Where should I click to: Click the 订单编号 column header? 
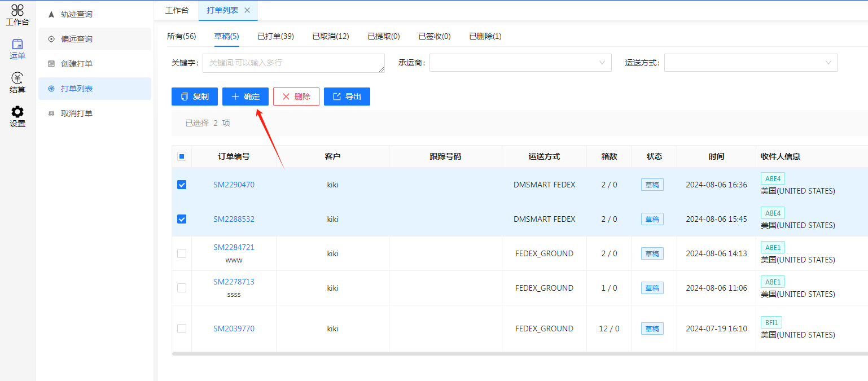pos(234,156)
